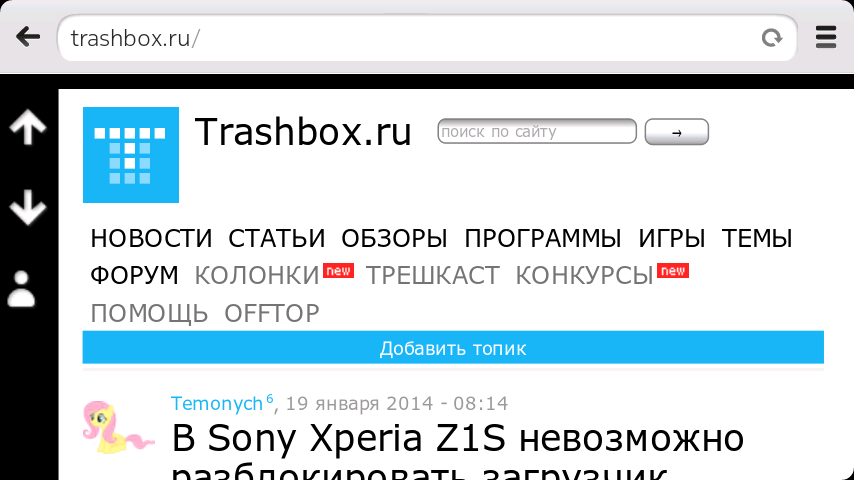
Task: Go to the ОБЗОРЫ section
Action: [x=394, y=239]
